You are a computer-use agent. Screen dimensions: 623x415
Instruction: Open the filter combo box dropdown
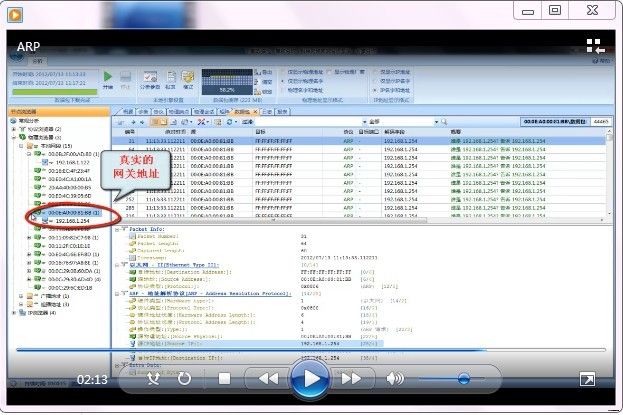364,122
